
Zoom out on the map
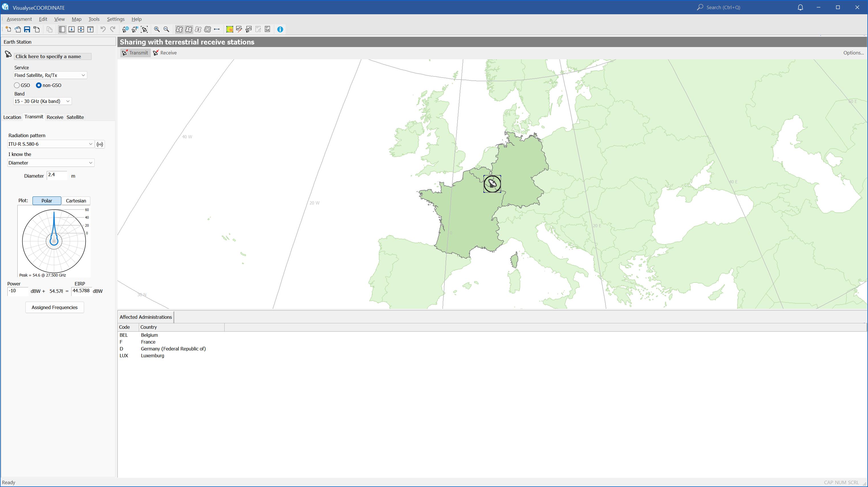[166, 29]
